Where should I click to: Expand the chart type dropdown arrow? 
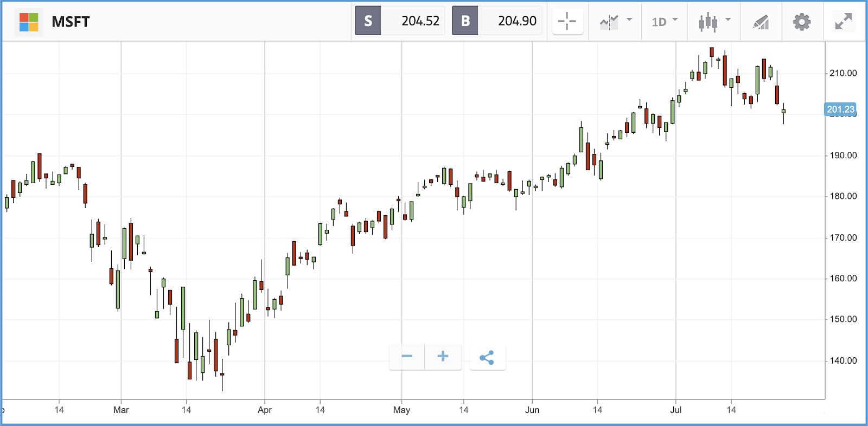(728, 20)
